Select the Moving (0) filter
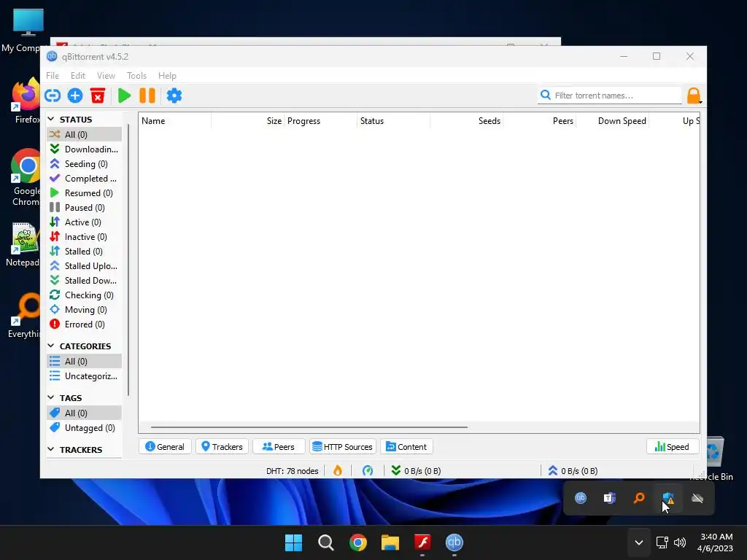The height and width of the screenshot is (560, 747). click(x=84, y=310)
